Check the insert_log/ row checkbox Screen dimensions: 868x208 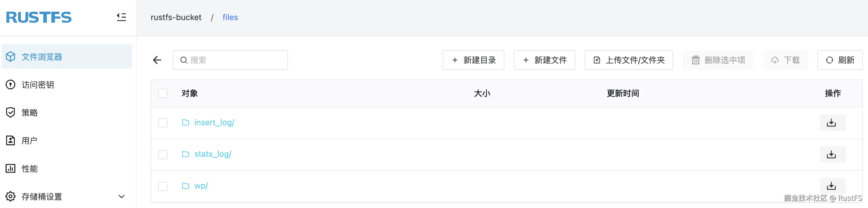[163, 123]
